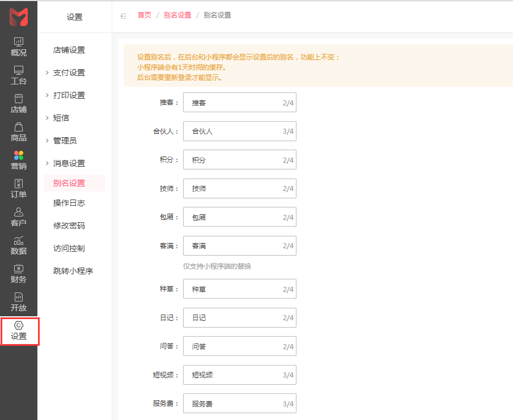Click the 短视频 alias input field
This screenshot has height=420, width=513.
(239, 375)
